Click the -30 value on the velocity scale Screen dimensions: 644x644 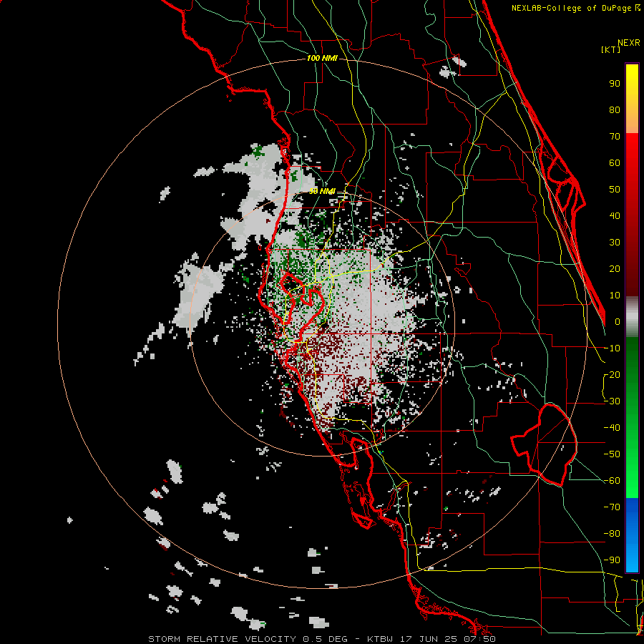pos(612,401)
